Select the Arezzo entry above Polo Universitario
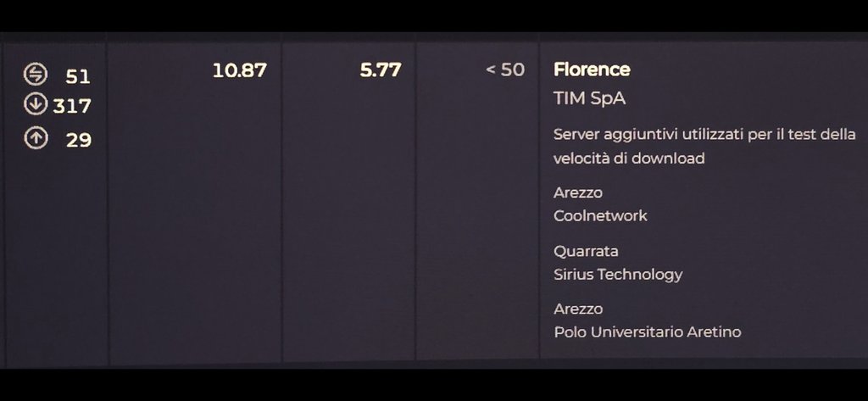This screenshot has width=868, height=401. 578,309
